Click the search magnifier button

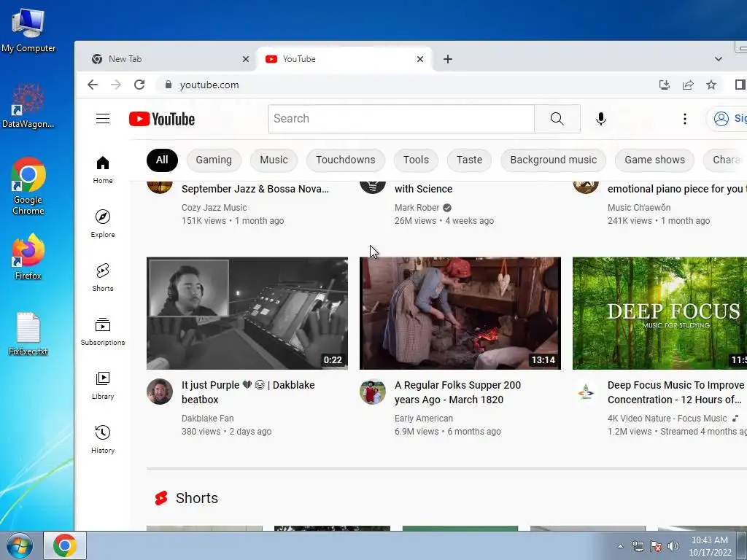(x=557, y=119)
